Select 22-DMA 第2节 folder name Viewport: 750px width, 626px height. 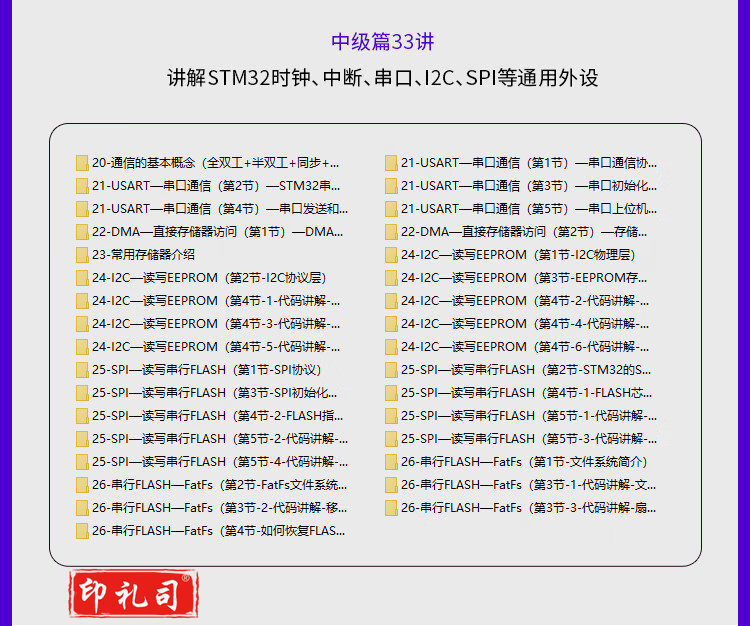coord(528,232)
